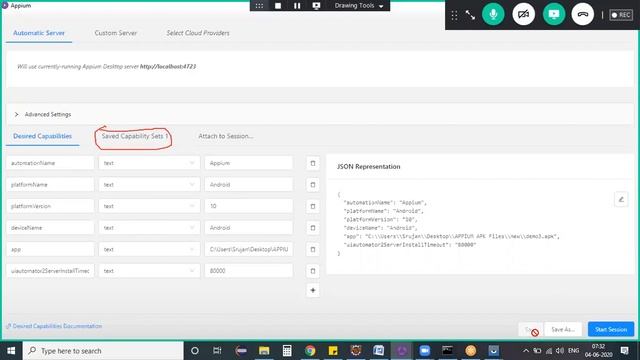Edit deviceName value field Android

(249, 228)
